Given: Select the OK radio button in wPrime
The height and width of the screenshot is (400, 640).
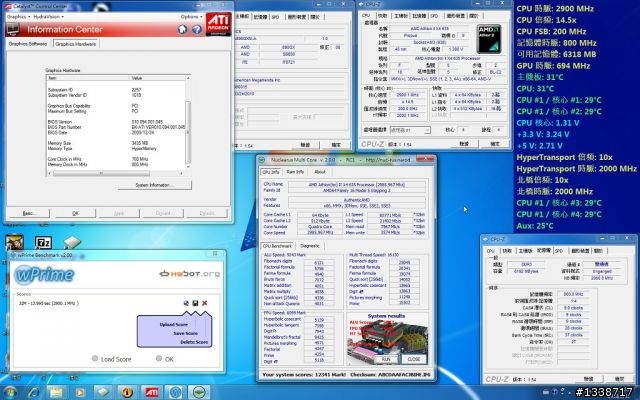Looking at the screenshot, I should click(159, 358).
